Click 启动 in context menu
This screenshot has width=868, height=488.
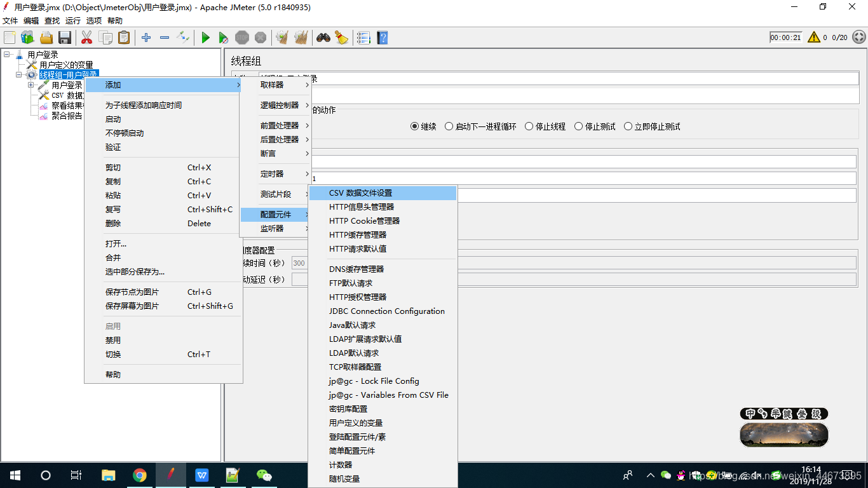tap(163, 119)
